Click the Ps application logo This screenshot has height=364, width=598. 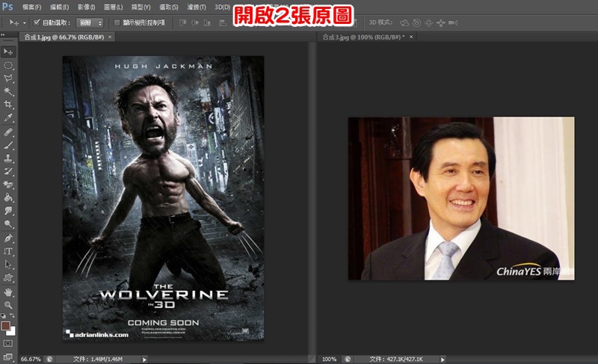point(7,7)
